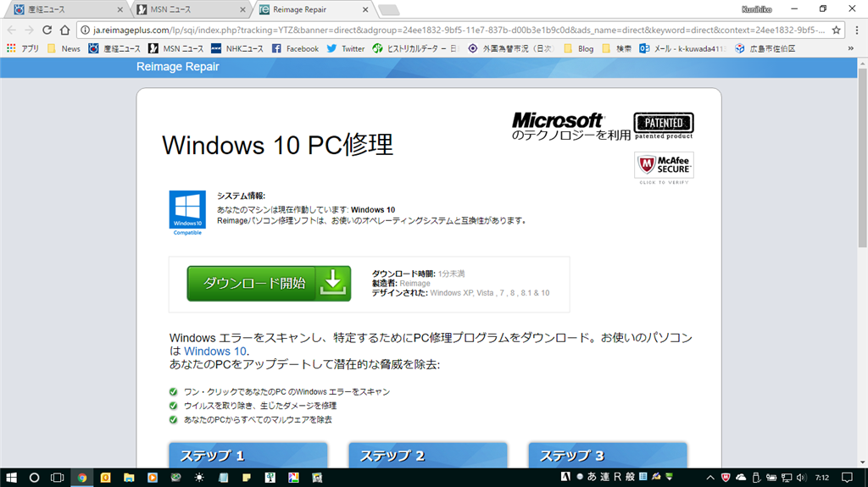Open Cortana search circle on taskbar
The image size is (868, 487).
[x=34, y=478]
